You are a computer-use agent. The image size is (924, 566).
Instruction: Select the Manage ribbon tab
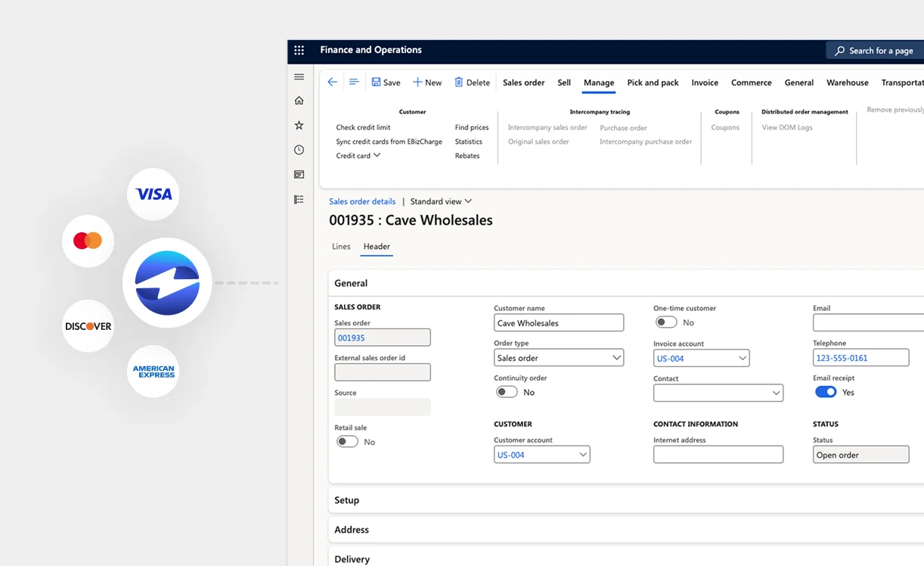(x=599, y=82)
